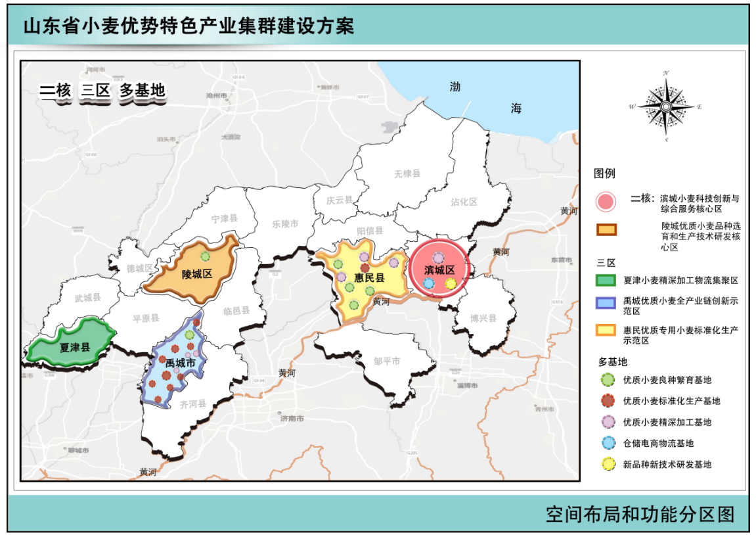Click the 海 character in the sea

(x=516, y=108)
